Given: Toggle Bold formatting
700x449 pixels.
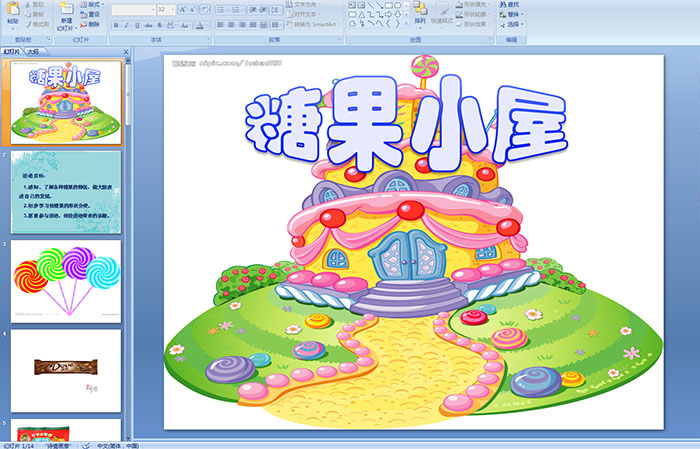Looking at the screenshot, I should click(116, 26).
